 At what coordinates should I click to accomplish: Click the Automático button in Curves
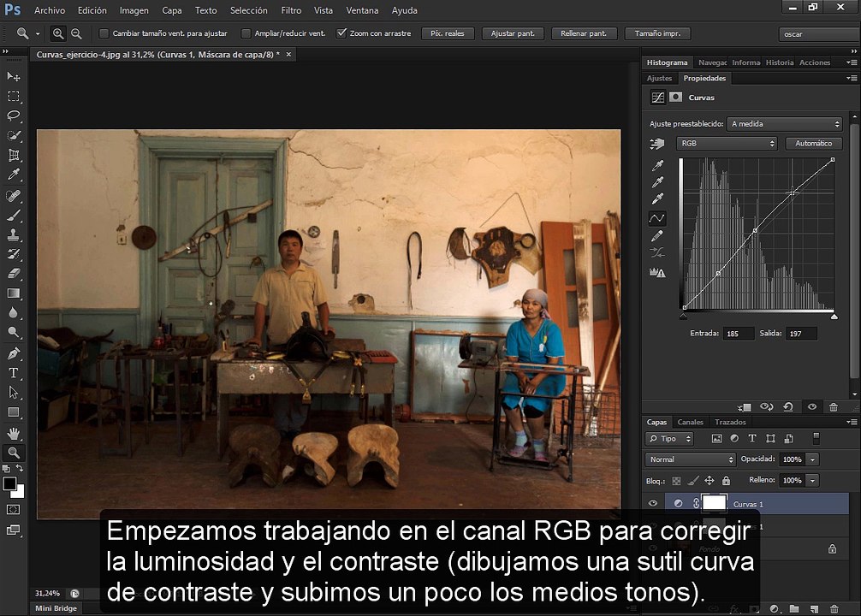(814, 143)
